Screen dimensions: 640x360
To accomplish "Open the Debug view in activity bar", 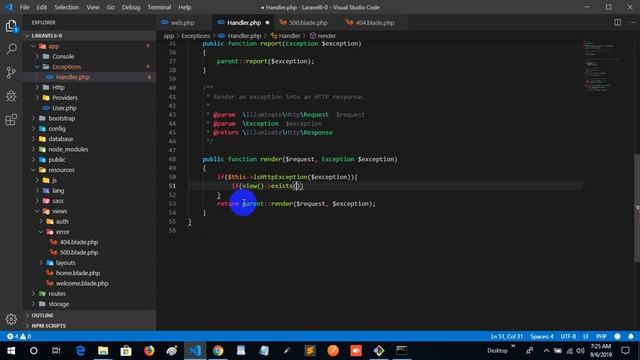I will 11,96.
